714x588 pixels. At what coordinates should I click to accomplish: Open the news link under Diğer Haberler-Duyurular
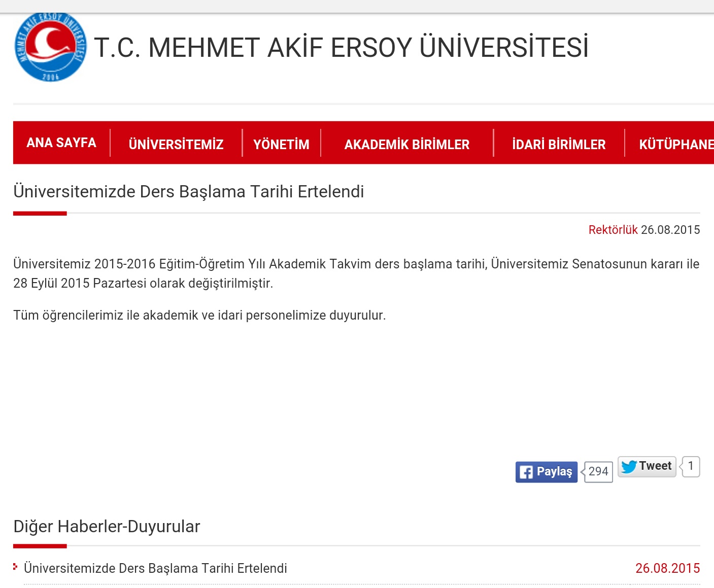(155, 568)
